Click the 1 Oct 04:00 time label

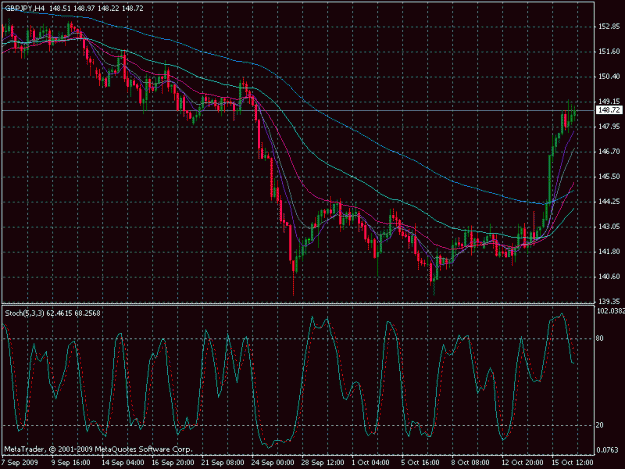click(x=371, y=463)
